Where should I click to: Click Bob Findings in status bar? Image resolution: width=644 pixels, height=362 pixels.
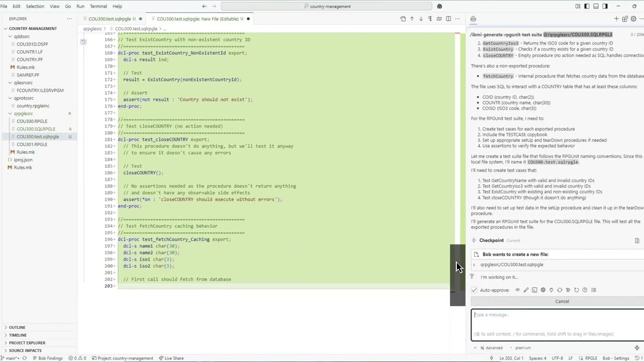[x=47, y=358]
